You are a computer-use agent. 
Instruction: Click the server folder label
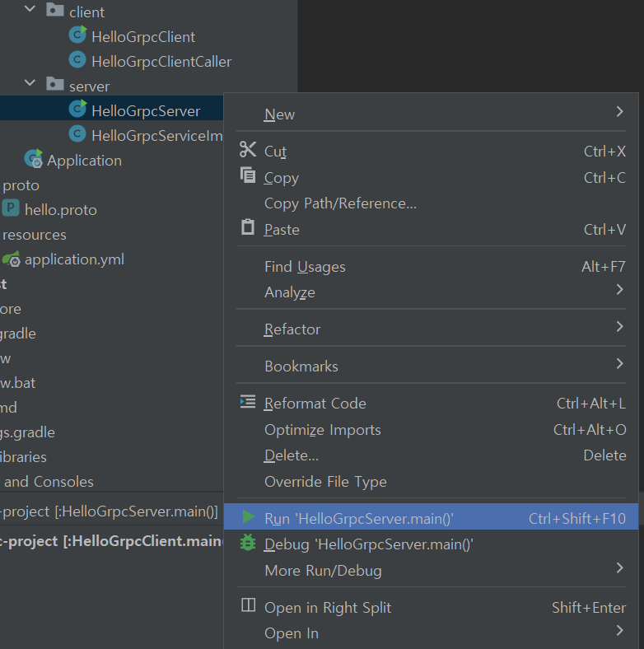[x=89, y=86]
